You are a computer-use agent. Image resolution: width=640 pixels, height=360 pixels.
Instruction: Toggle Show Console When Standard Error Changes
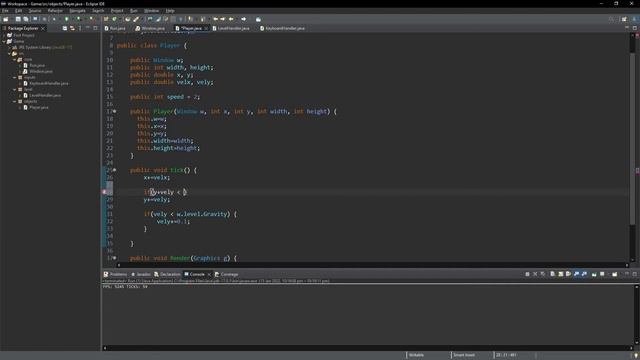point(584,274)
